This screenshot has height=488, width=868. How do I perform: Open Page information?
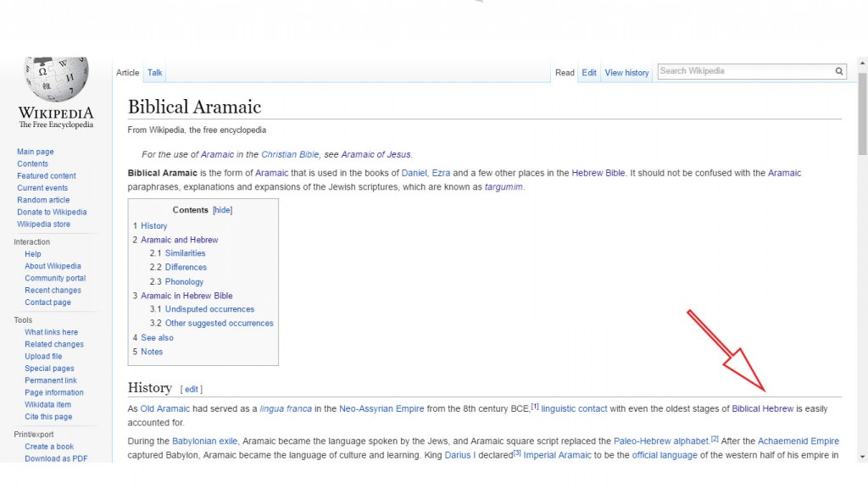(54, 393)
